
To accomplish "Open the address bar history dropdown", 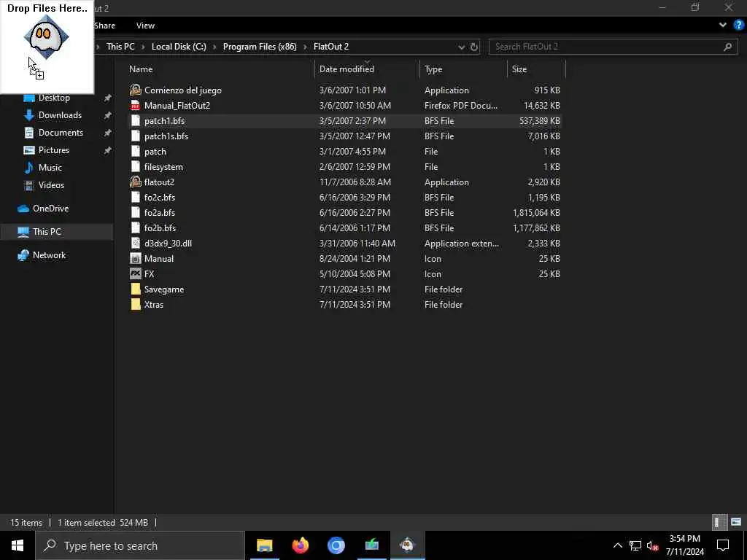I will tap(461, 47).
